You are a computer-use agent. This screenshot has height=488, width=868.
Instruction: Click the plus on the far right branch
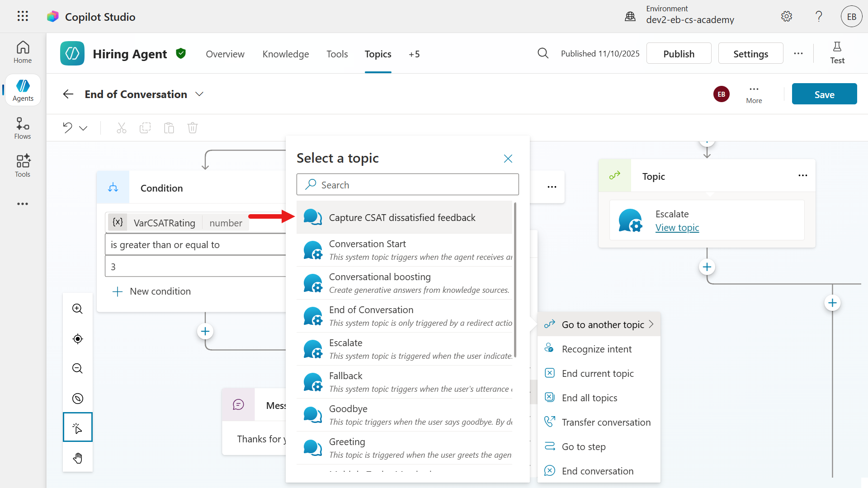(832, 303)
